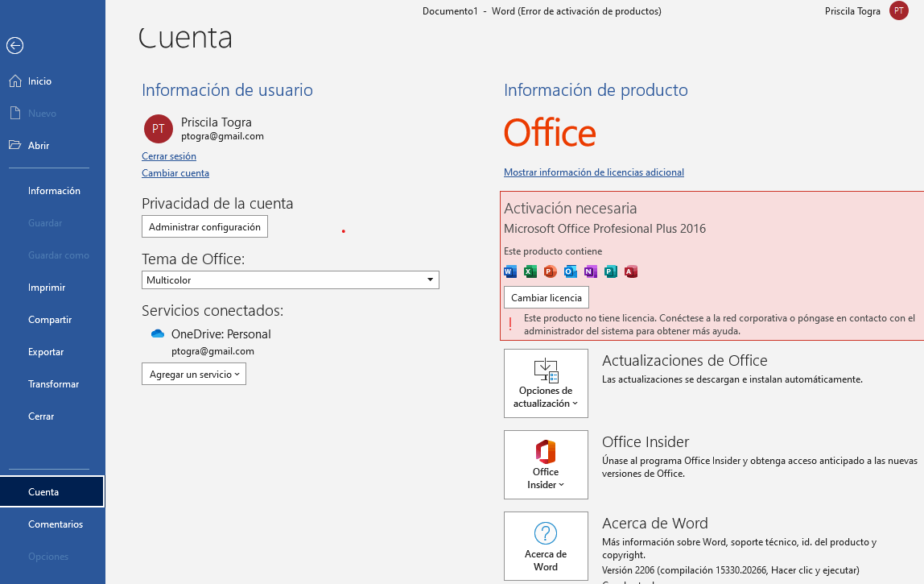Screen dimensions: 924x584
Task: Open Mostrar información de licencias adicional link
Action: point(594,172)
